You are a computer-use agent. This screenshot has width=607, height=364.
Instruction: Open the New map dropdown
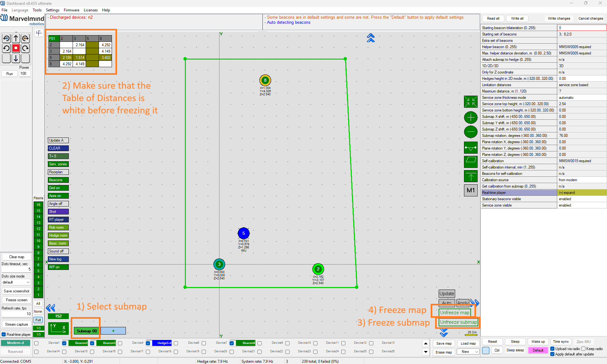(x=468, y=352)
